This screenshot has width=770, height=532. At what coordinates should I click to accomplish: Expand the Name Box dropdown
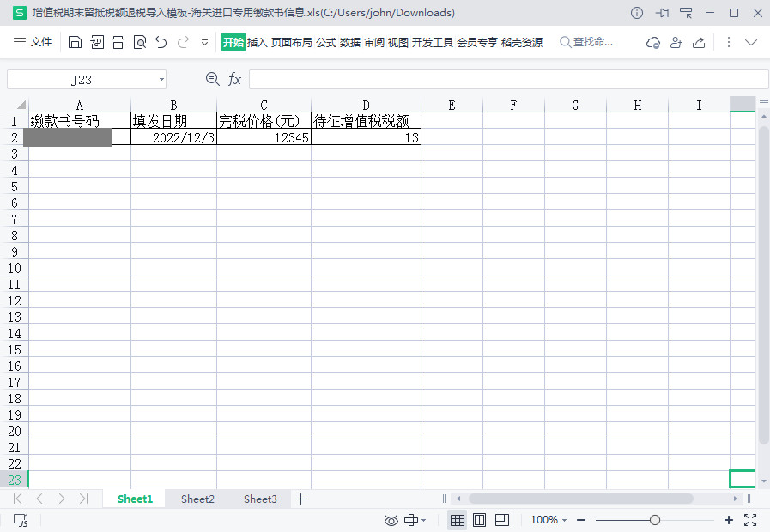coord(161,80)
